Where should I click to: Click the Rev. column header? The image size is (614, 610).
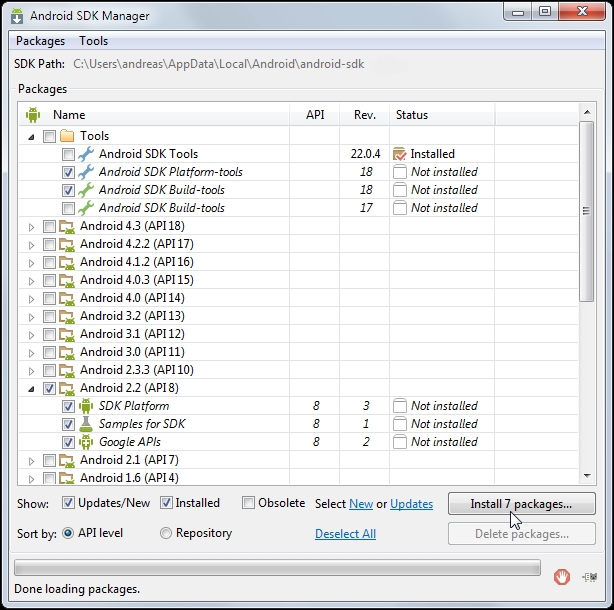click(x=365, y=115)
